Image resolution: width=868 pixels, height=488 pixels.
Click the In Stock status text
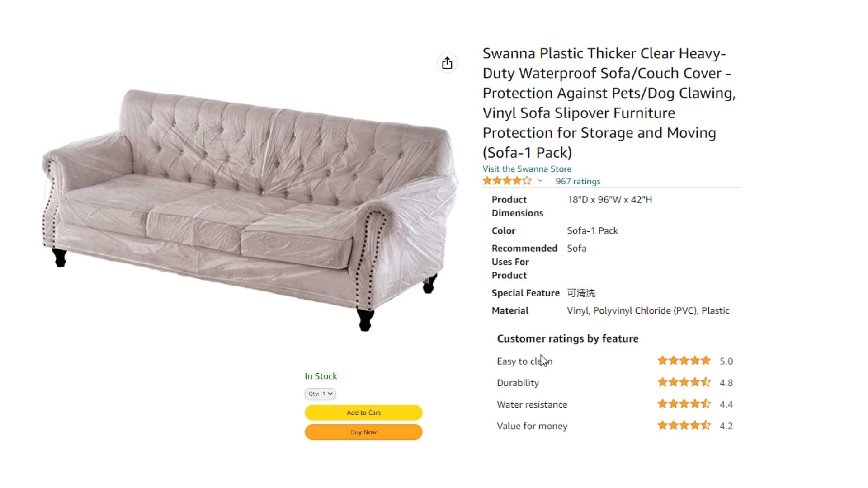(321, 376)
